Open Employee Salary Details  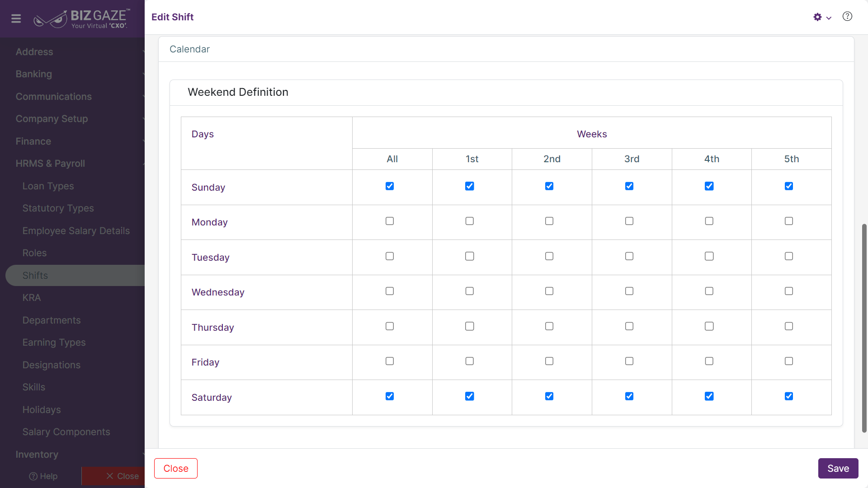[x=76, y=231]
